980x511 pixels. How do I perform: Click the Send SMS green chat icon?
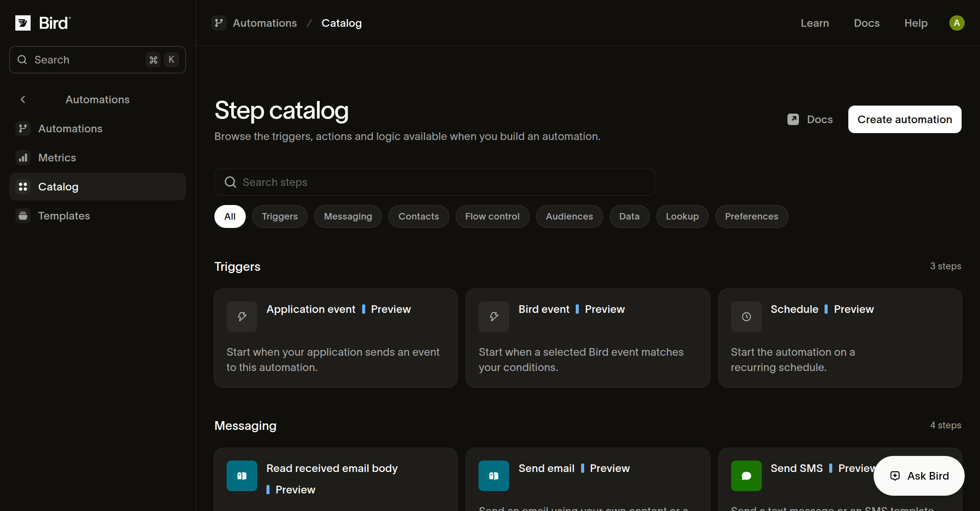pyautogui.click(x=746, y=476)
